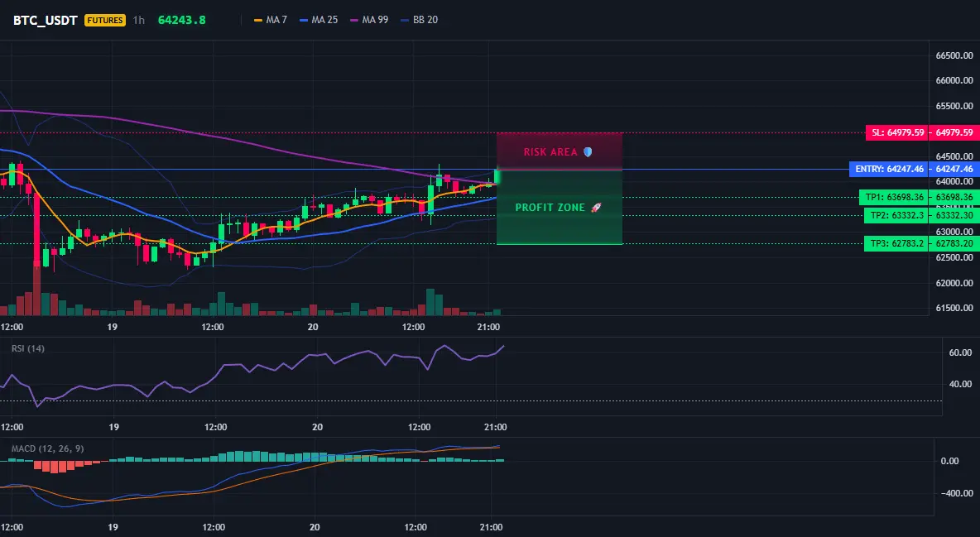Viewport: 980px width, 537px height.
Task: Click the 21:00 time label under MACD panel
Action: (x=491, y=527)
